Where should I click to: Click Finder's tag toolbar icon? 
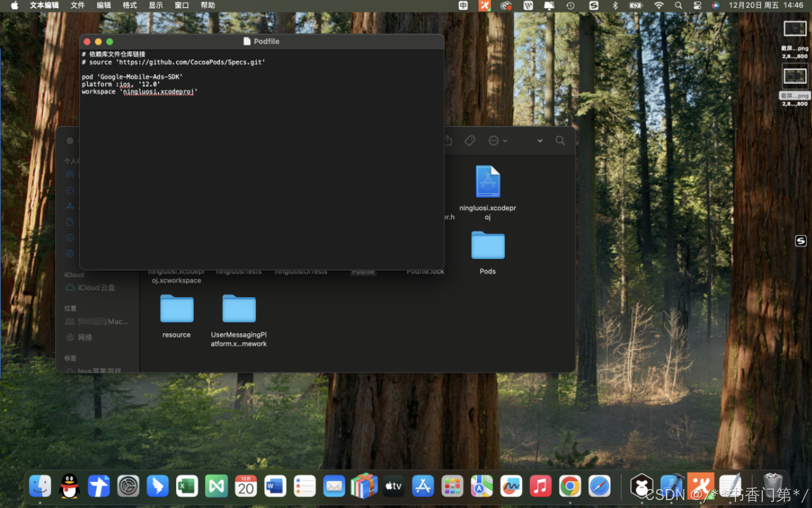tap(470, 141)
